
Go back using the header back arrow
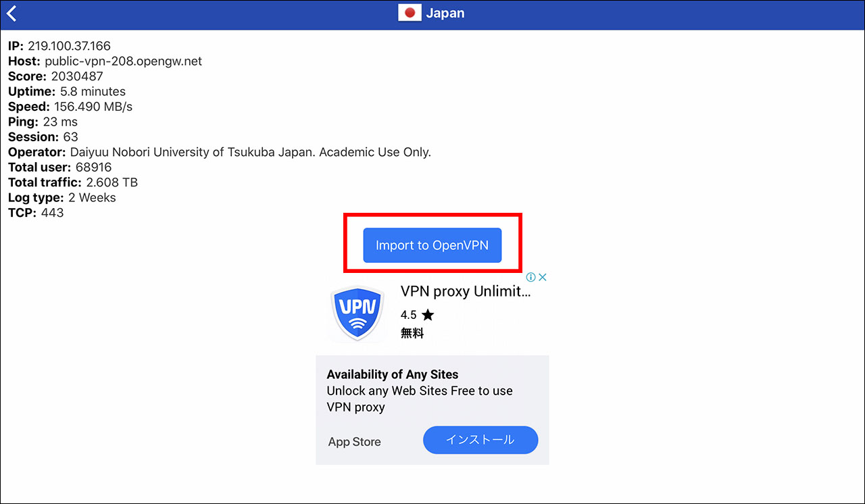tap(11, 14)
